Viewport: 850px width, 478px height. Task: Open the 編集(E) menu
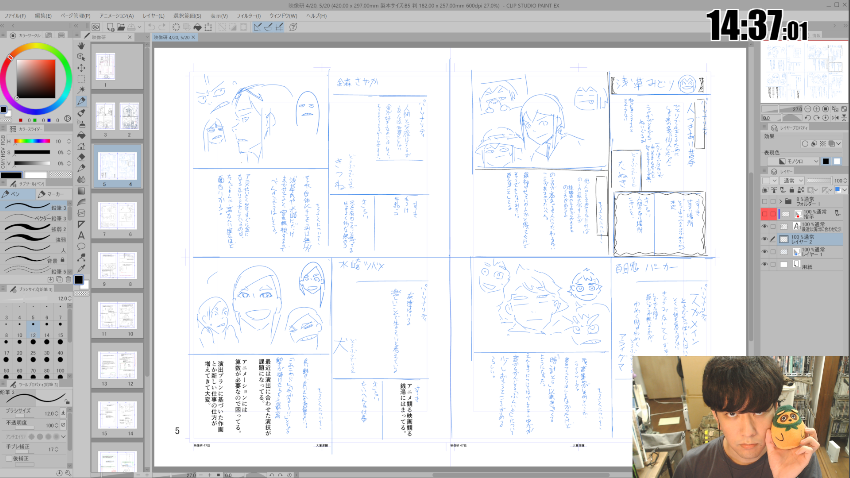pos(43,16)
